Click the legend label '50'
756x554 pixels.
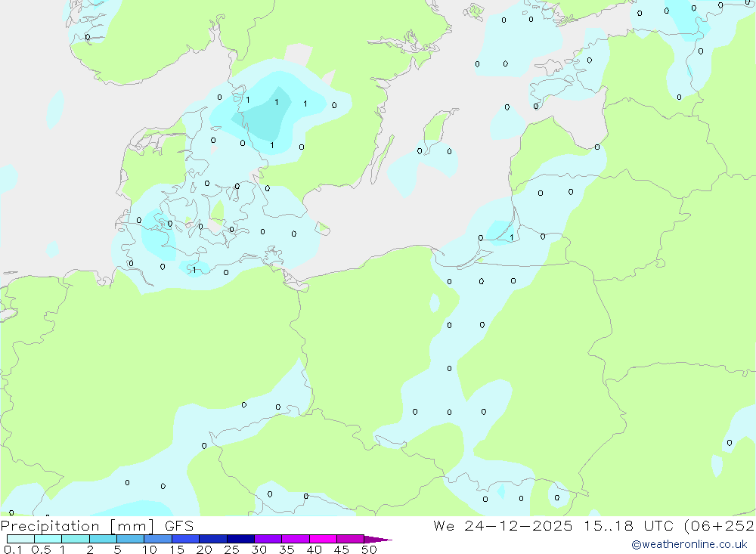(x=370, y=549)
